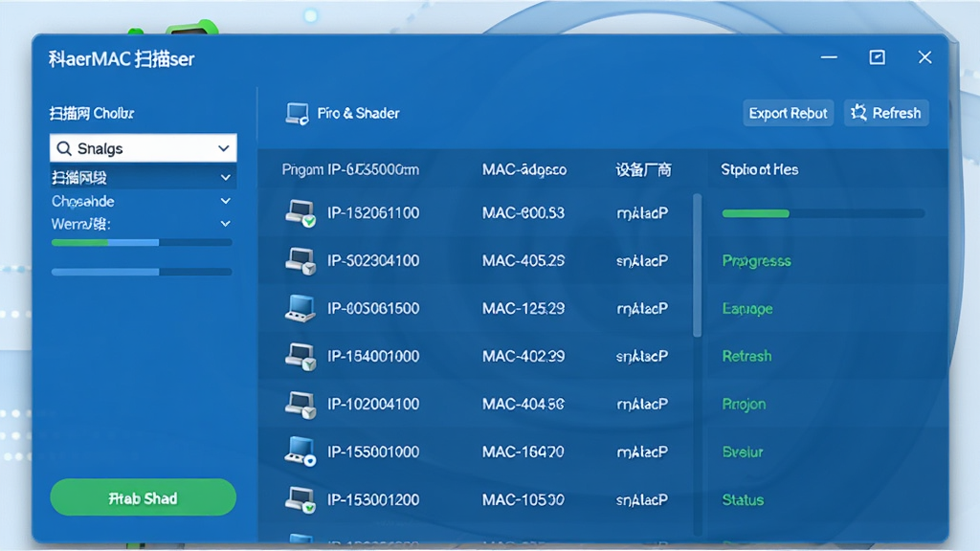Click the device icon in IP-102004100 row

[x=300, y=405]
